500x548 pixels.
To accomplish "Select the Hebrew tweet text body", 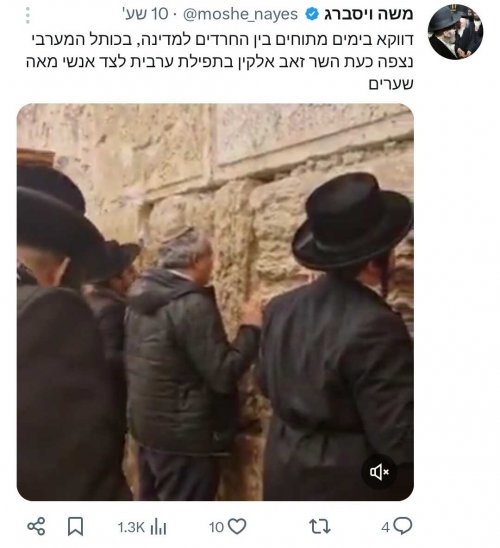I will (220, 62).
